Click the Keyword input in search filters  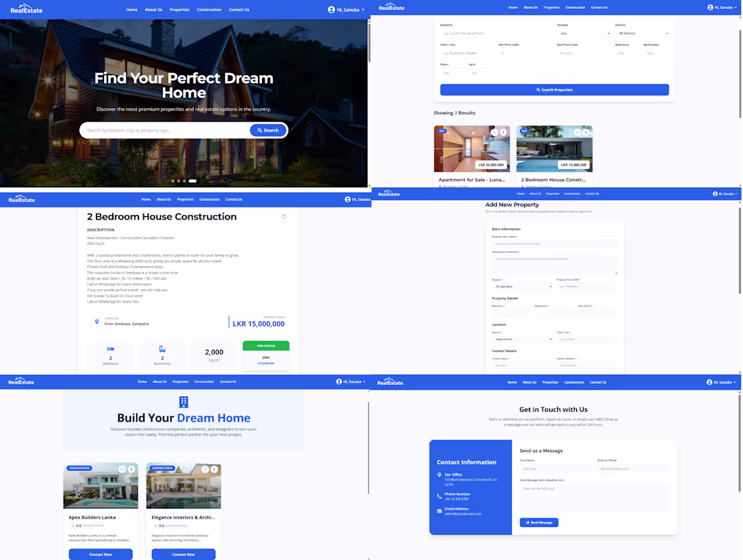(x=495, y=33)
